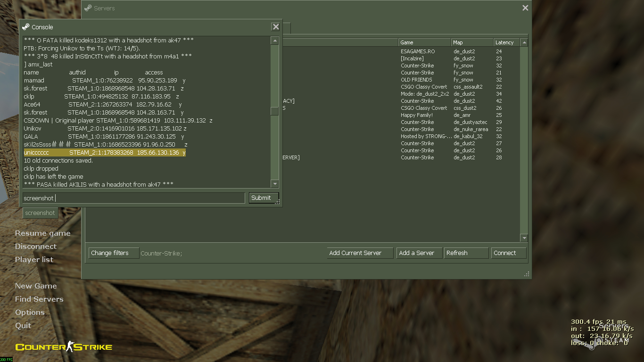Click the server list scroll down arrow

coord(524,238)
